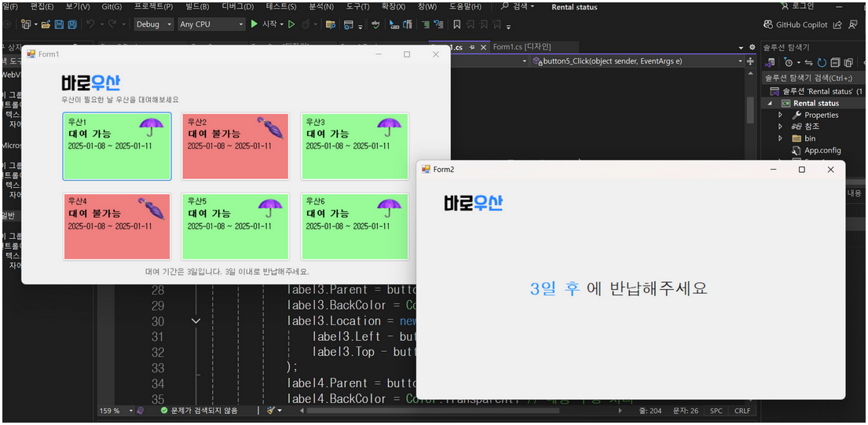Screen dimensions: 868x425
Task: Click Collapse All icon in Solution Explorer
Action: pyautogui.click(x=835, y=63)
